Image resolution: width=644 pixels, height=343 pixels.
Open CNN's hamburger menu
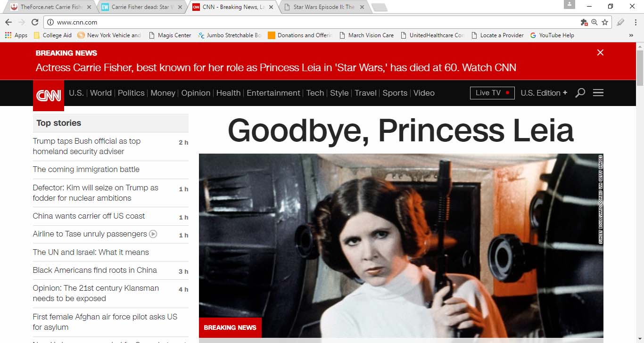coord(598,93)
